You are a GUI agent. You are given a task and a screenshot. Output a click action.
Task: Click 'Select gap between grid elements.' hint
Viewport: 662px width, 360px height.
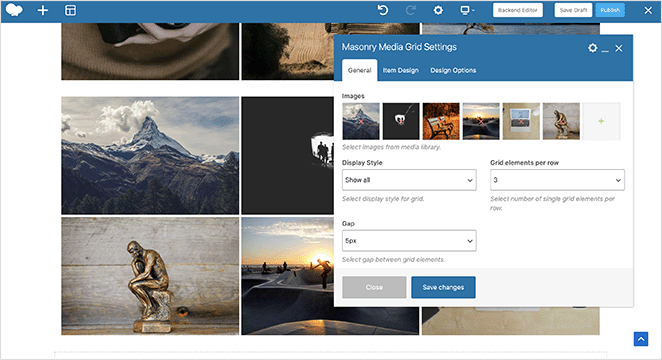point(393,260)
